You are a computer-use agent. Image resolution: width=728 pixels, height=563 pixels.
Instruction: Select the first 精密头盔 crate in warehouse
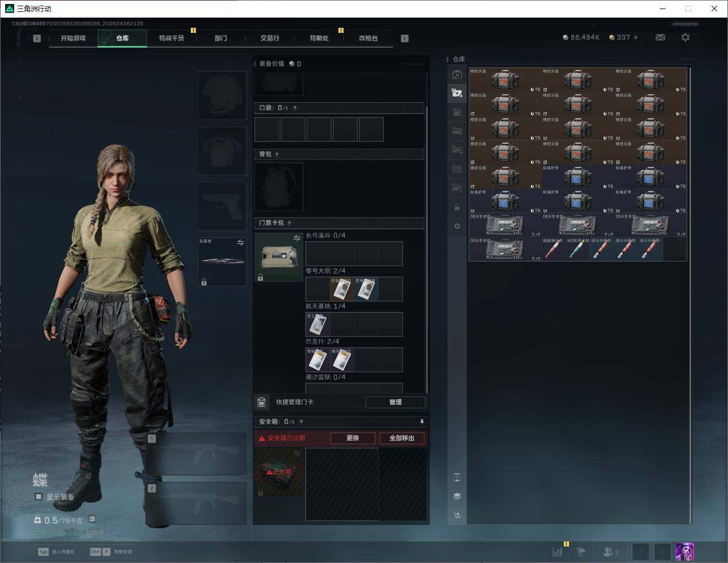(x=505, y=80)
